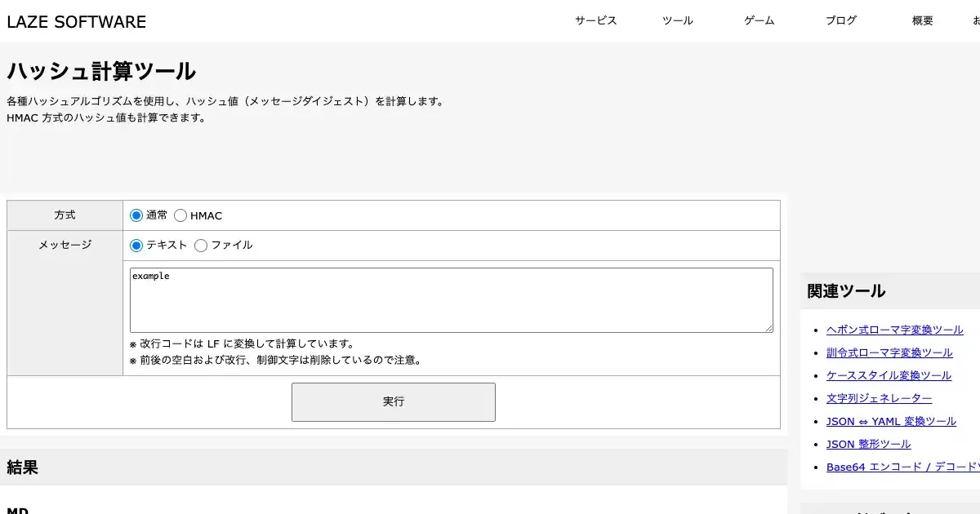Open the ヘボン式ローマ字変換ツール link
Viewport: 980px width, 514px height.
[894, 330]
